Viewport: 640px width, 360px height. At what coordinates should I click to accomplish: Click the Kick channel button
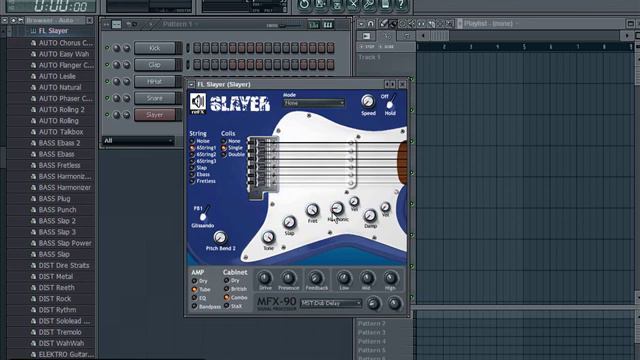pos(155,48)
